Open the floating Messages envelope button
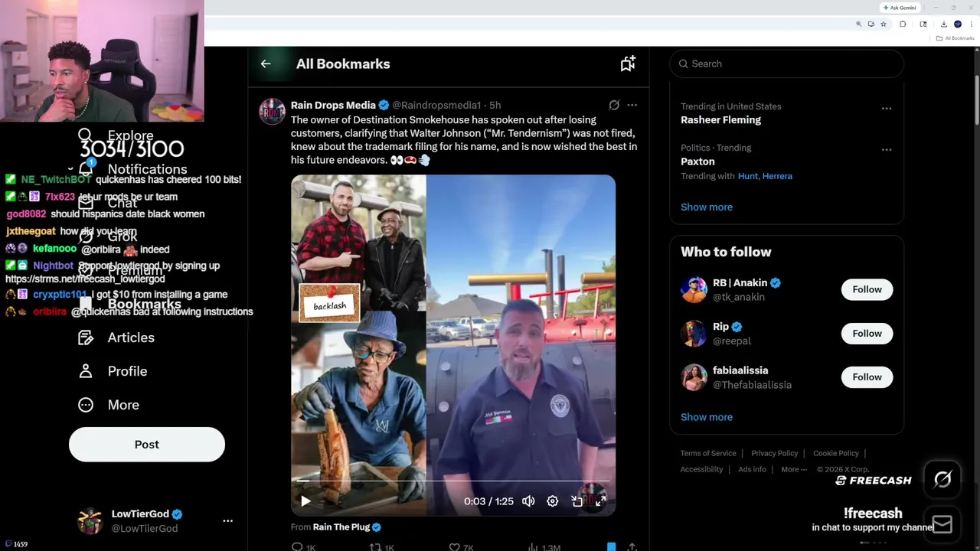Screen dimensions: 980x551 [x=942, y=523]
